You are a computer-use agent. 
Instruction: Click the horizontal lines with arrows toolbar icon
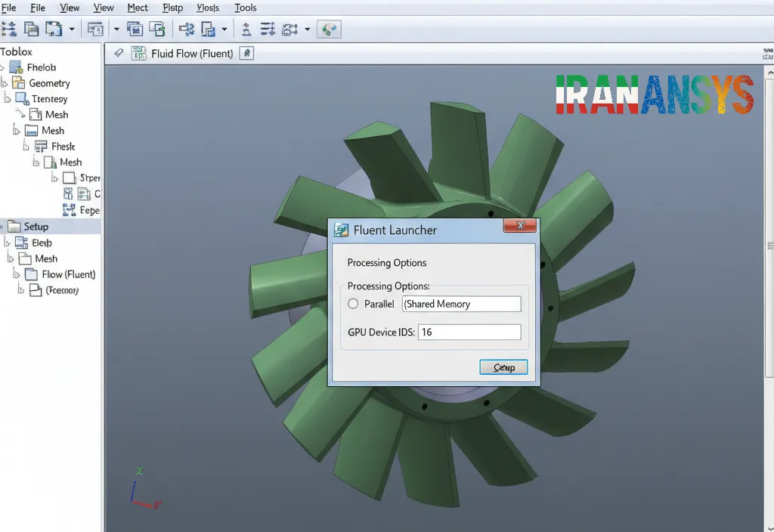(x=268, y=29)
